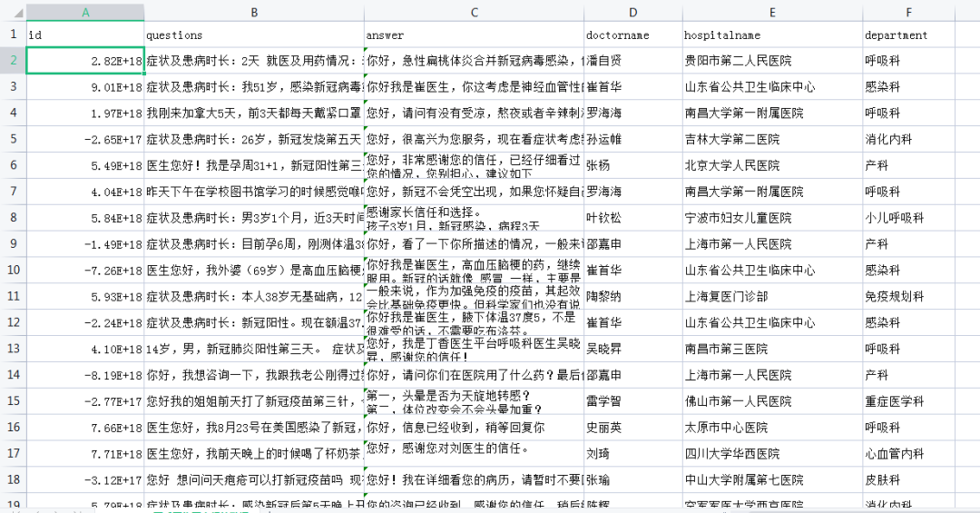Select department cell 免疫规划科

(x=908, y=297)
